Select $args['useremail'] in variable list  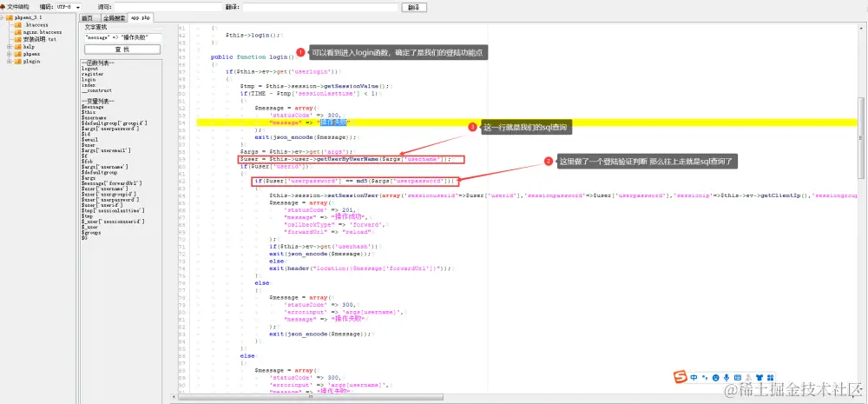106,150
